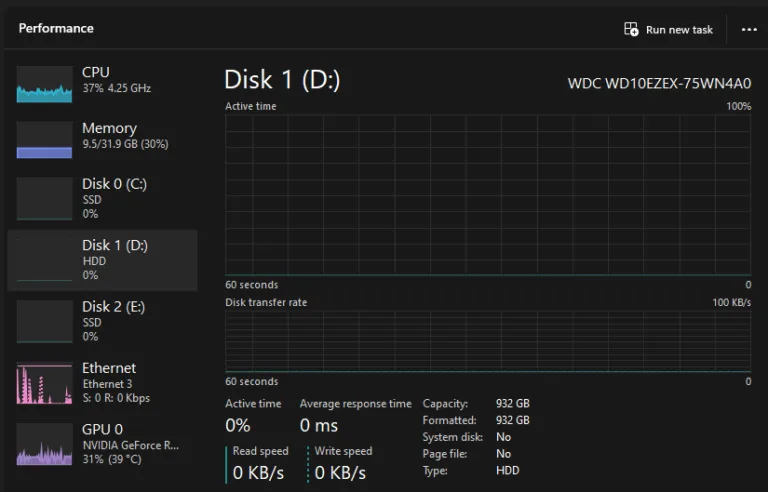Select the Memory usage graph thumbnail
The image size is (768, 492).
tap(44, 140)
